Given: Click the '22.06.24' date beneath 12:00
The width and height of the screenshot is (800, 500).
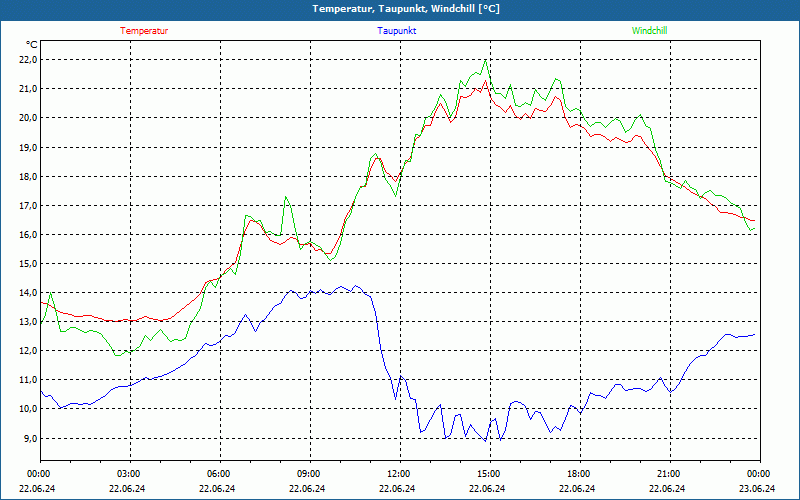Looking at the screenshot, I should (397, 488).
